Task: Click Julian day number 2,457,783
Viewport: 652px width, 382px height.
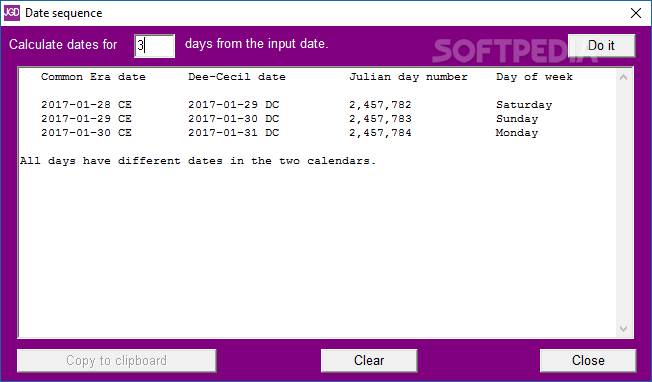Action: coord(380,119)
